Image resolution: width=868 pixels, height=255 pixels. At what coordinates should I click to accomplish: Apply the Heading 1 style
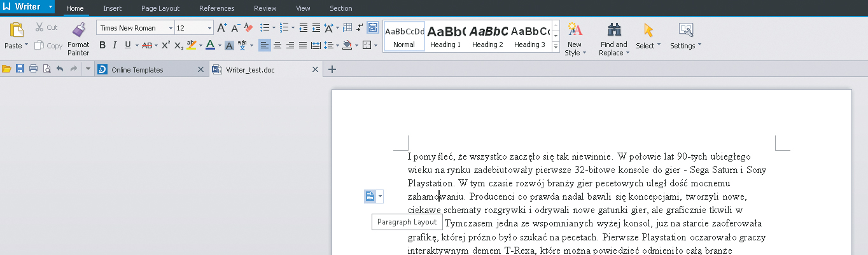[445, 37]
